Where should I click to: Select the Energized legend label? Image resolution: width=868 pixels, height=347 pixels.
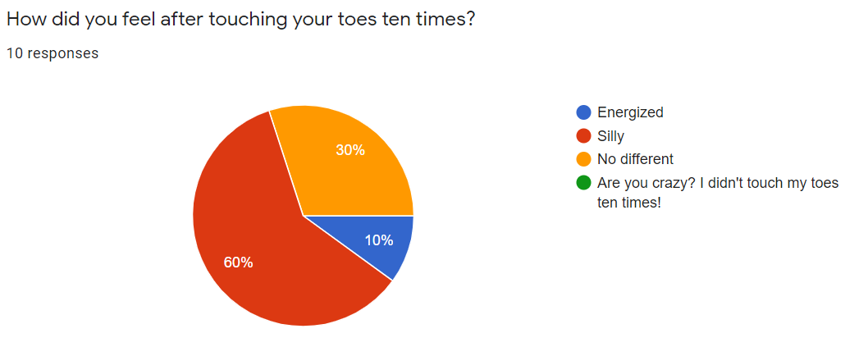(630, 112)
